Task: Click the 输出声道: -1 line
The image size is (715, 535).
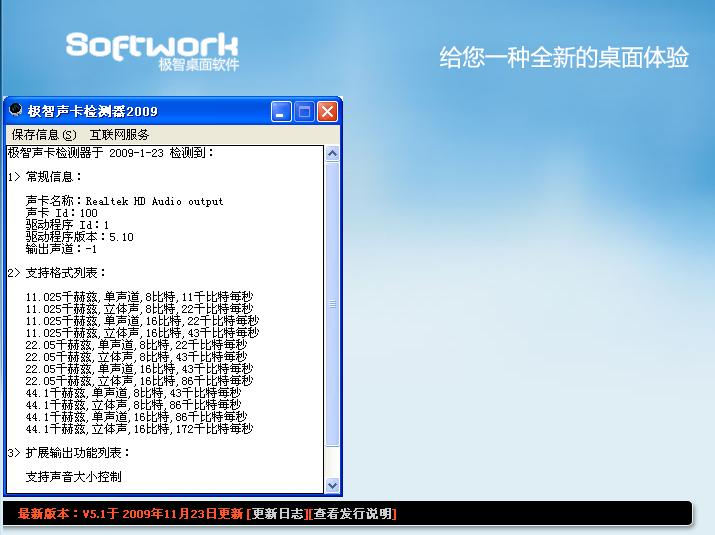Action: tap(62, 249)
